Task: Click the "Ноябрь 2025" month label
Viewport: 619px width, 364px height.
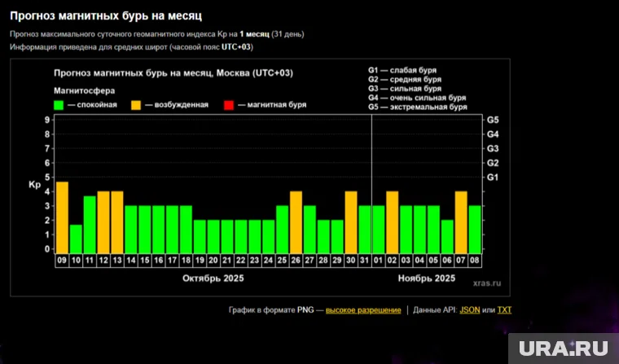Action: tap(426, 278)
